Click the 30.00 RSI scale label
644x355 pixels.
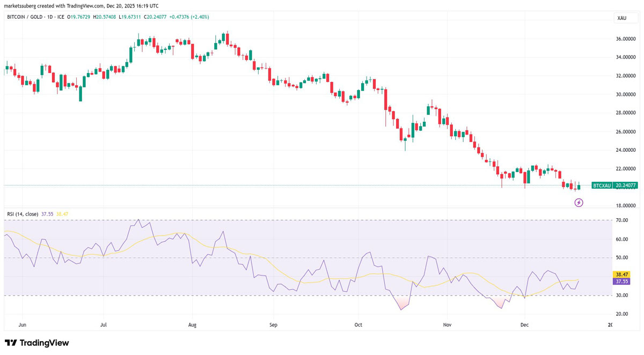pos(622,295)
